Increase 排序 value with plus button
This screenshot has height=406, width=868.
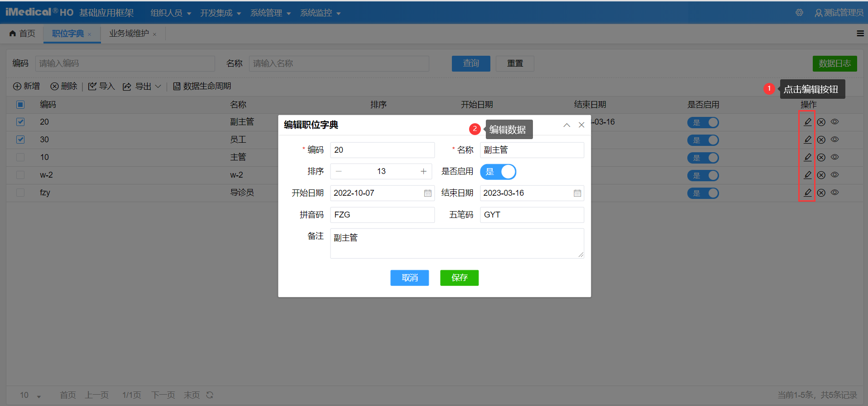423,171
